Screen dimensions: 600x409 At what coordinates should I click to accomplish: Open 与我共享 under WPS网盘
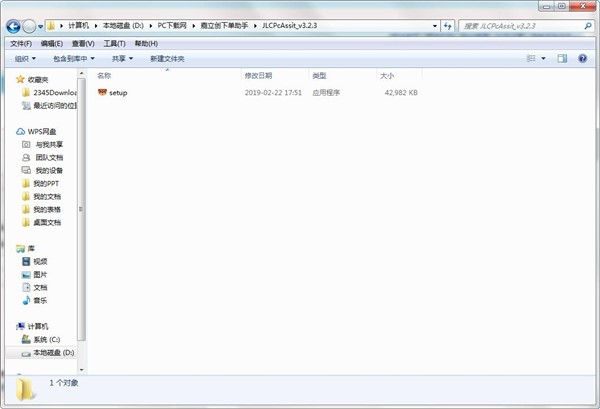(43, 145)
